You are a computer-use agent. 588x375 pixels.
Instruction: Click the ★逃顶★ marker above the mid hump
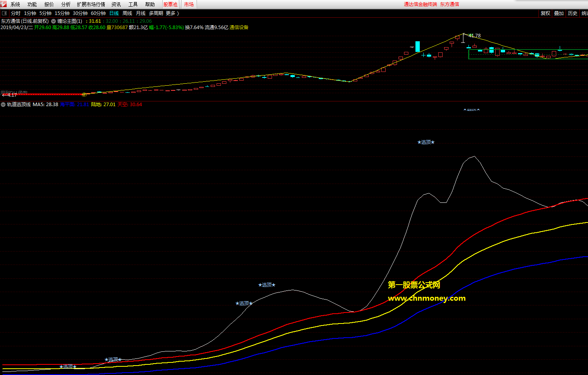click(267, 285)
